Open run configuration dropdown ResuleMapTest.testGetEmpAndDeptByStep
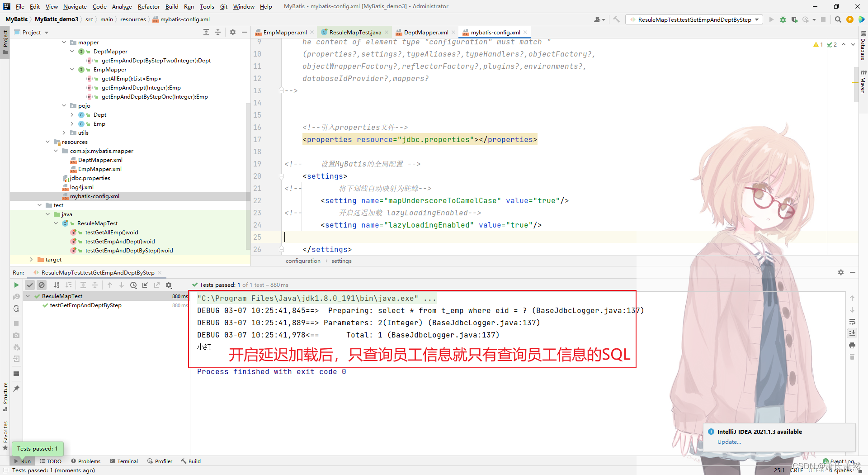 694,19
